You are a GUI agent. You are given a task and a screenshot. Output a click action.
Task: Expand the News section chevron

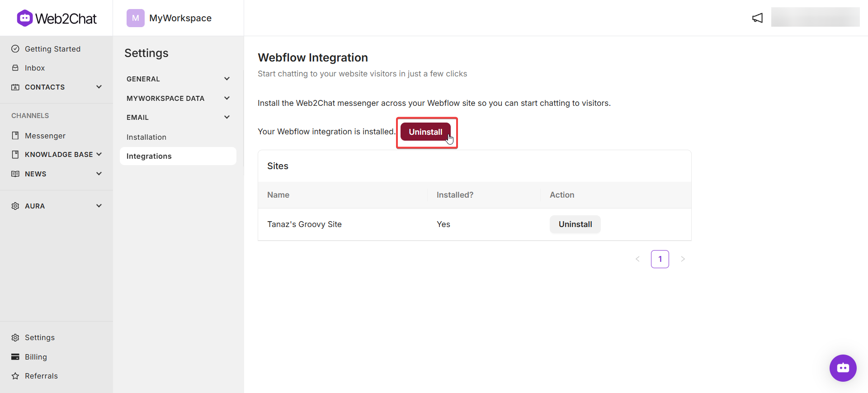point(99,174)
